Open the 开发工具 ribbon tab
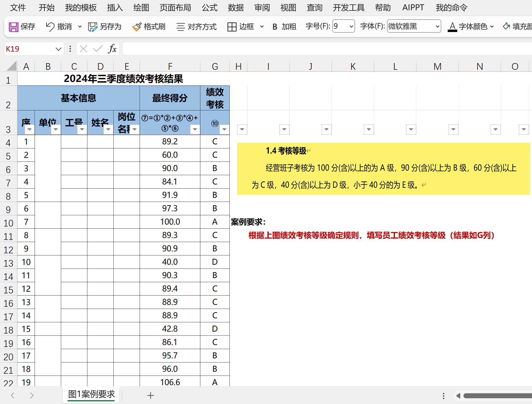Image resolution: width=532 pixels, height=404 pixels. pos(349,8)
